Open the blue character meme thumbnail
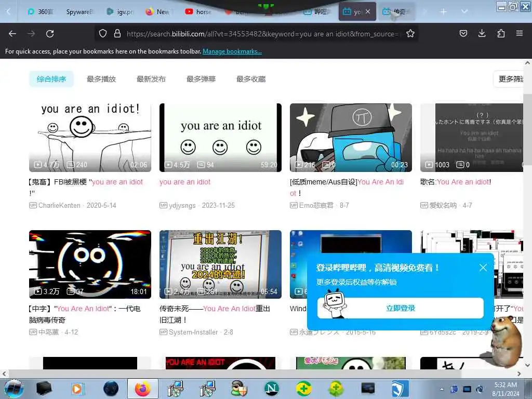Image resolution: width=532 pixels, height=399 pixels. click(351, 137)
